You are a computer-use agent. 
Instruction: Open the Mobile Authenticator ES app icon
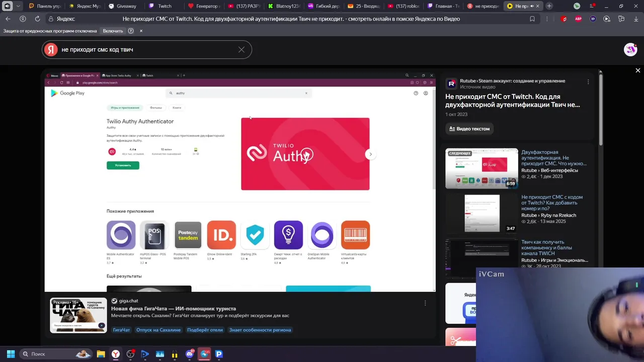121,235
